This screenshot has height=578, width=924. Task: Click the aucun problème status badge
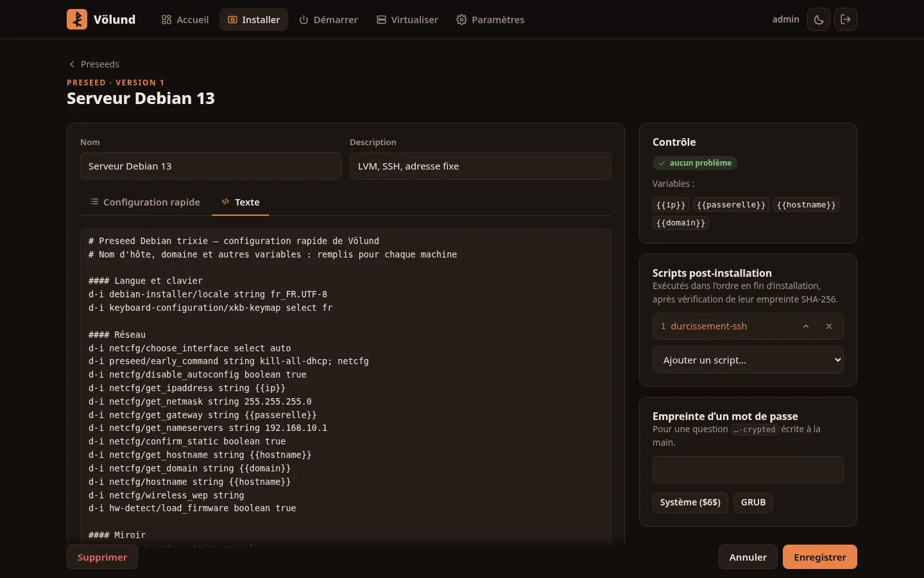(x=695, y=163)
